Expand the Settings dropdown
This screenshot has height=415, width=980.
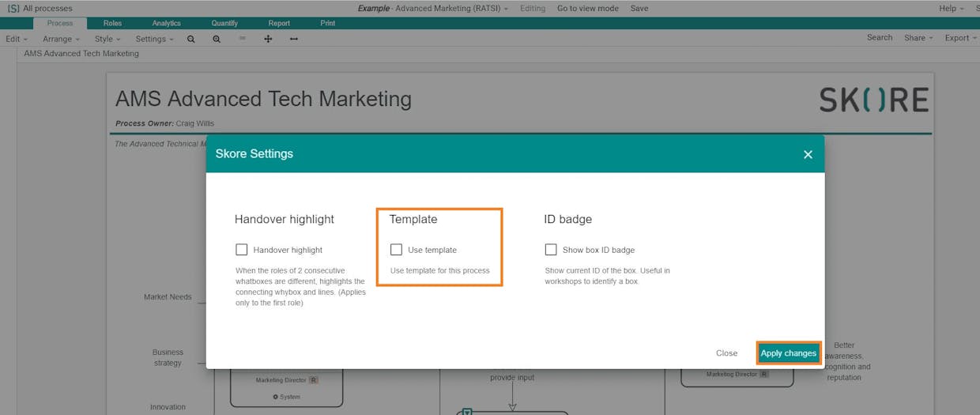pyautogui.click(x=154, y=39)
